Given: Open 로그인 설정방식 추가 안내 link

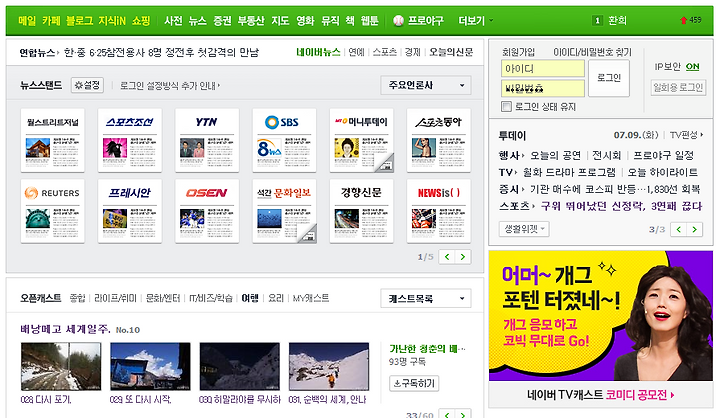Looking at the screenshot, I should click(170, 85).
